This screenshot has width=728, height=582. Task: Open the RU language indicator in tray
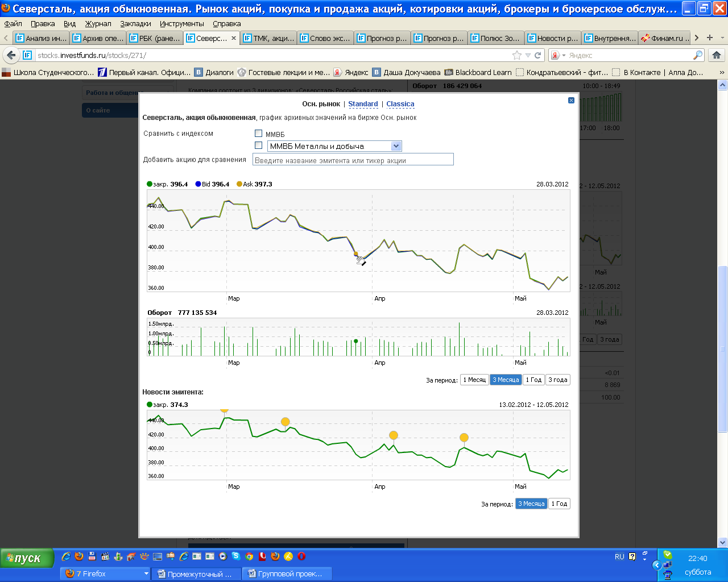tap(619, 557)
